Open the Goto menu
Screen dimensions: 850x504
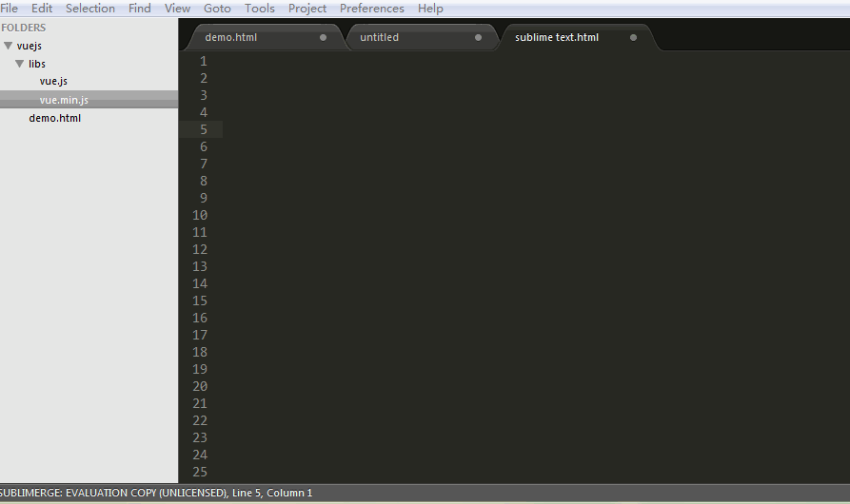click(x=217, y=9)
